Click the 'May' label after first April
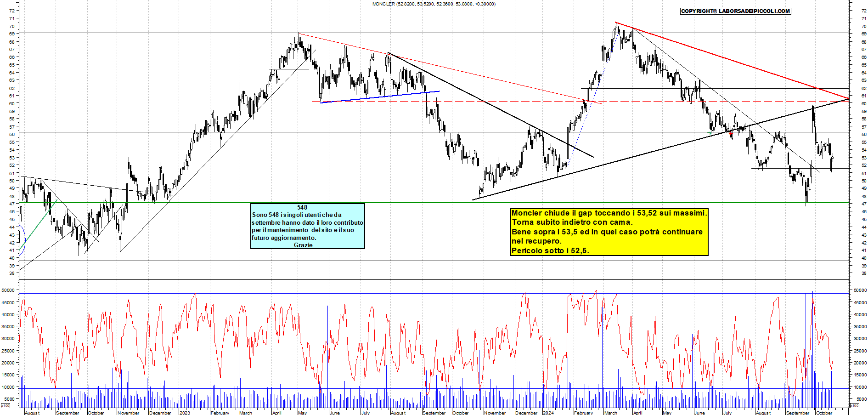Image resolution: width=868 pixels, height=415 pixels. (x=302, y=413)
